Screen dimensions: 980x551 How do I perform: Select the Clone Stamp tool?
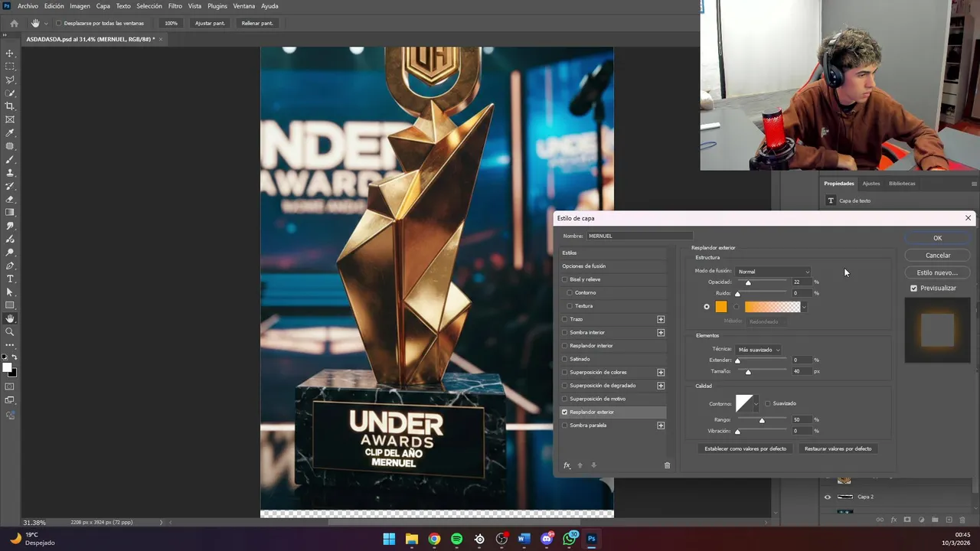[10, 173]
